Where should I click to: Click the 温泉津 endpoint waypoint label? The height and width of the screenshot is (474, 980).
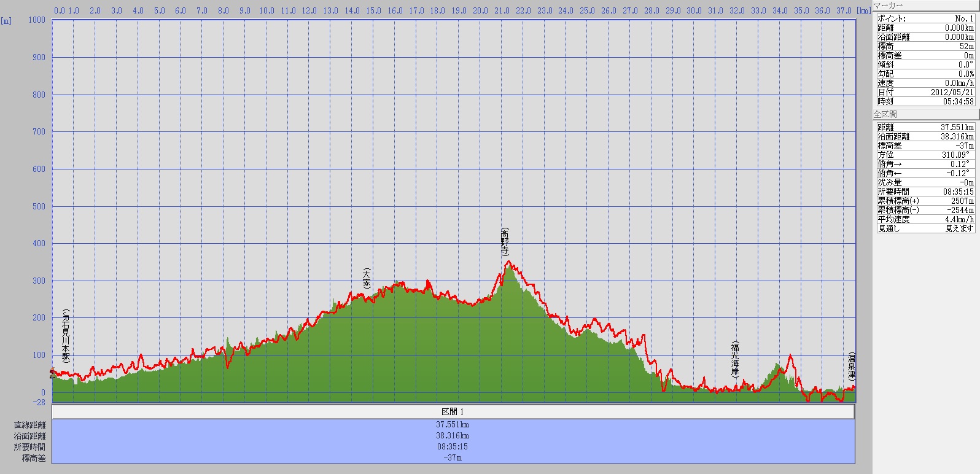pyautogui.click(x=852, y=367)
